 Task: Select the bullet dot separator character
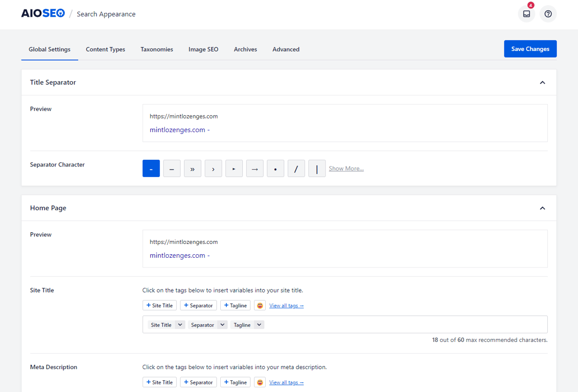275,168
